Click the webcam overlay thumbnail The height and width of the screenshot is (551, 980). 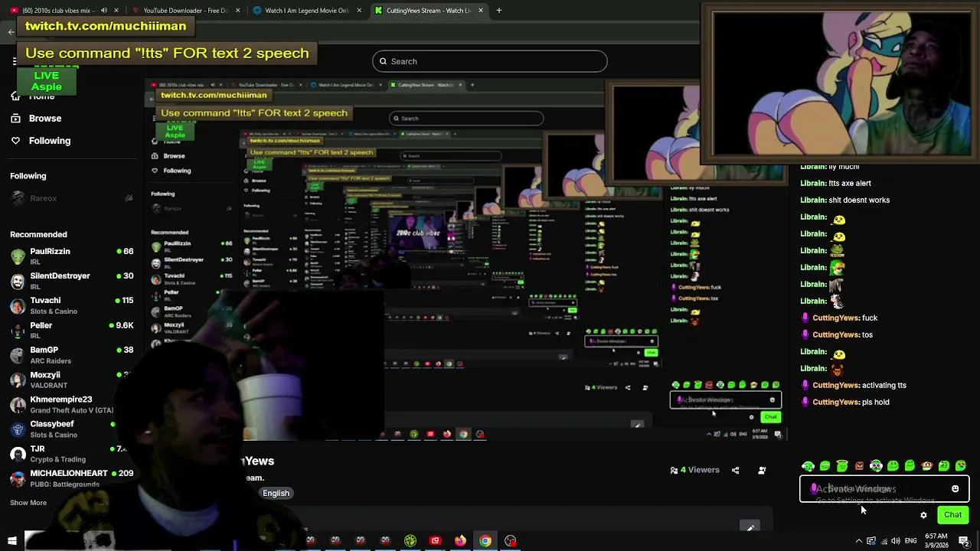[841, 83]
